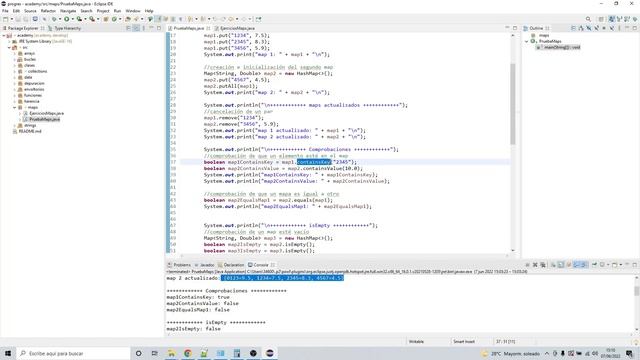Click the Save toolbar icon
Screen dimensions: 640x360
point(18,19)
